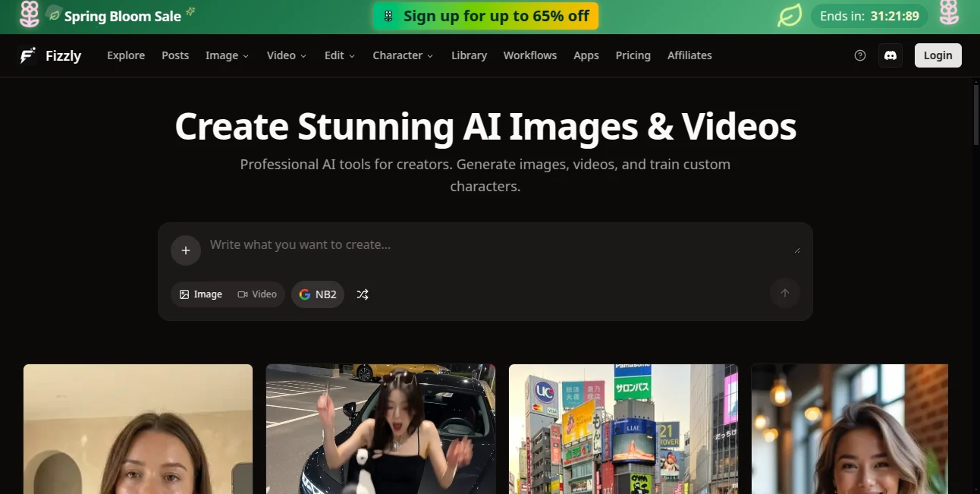Expand the Character menu dropdown

pos(403,55)
